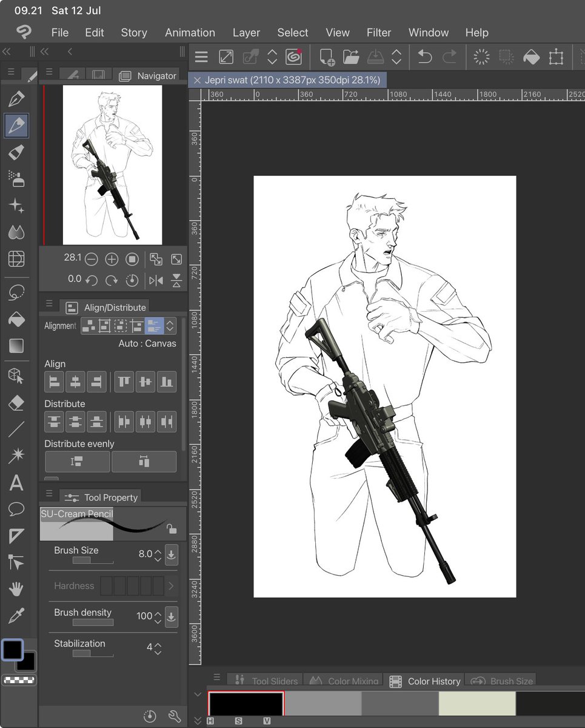
Task: Zoom in in the Navigator
Action: pyautogui.click(x=112, y=260)
